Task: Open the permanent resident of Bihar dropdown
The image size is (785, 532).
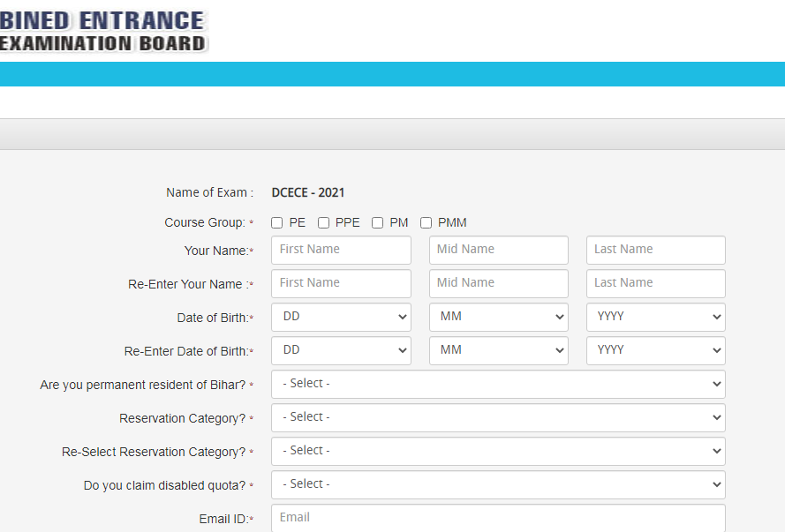Action: coord(498,384)
